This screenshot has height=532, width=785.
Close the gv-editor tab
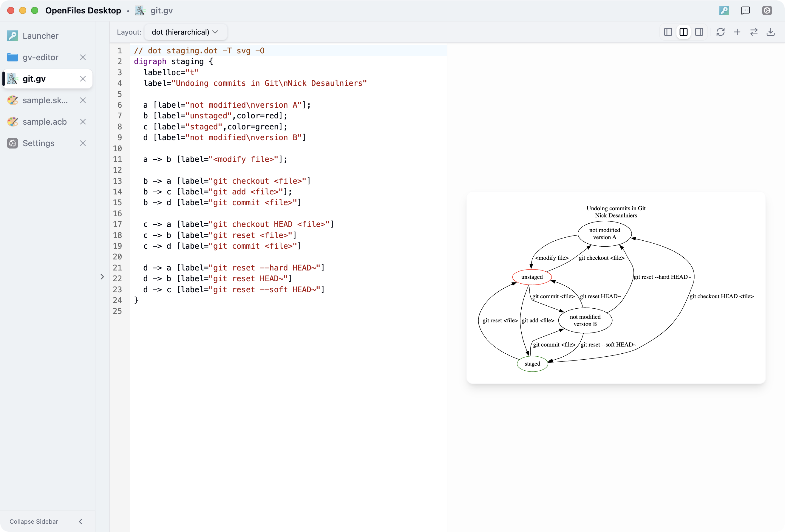[83, 58]
